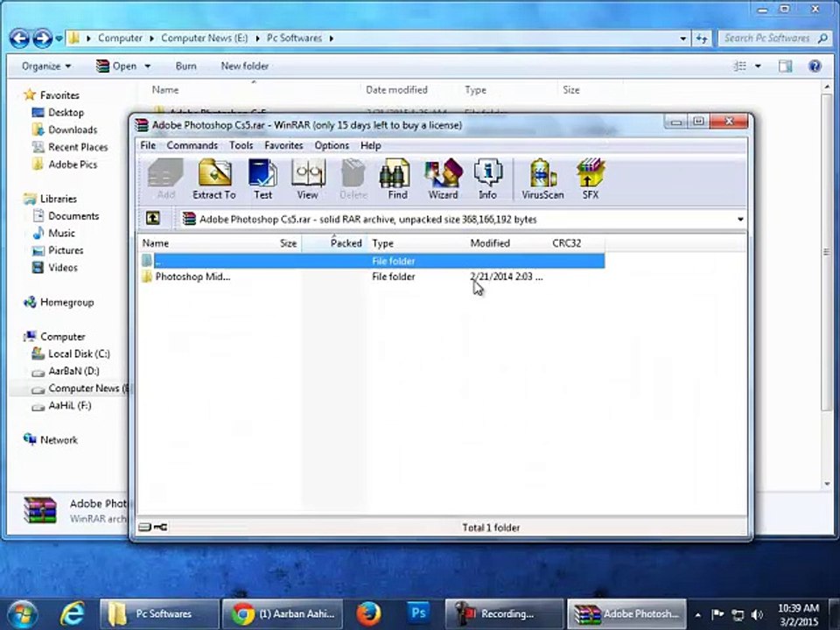This screenshot has height=630, width=840.
Task: Open Firefox from the taskbar
Action: click(369, 614)
